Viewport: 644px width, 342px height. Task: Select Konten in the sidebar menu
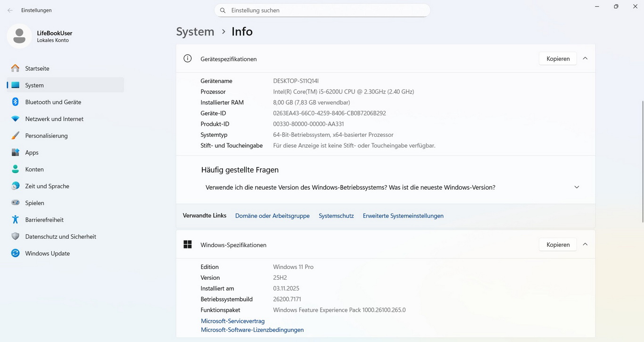pyautogui.click(x=34, y=169)
